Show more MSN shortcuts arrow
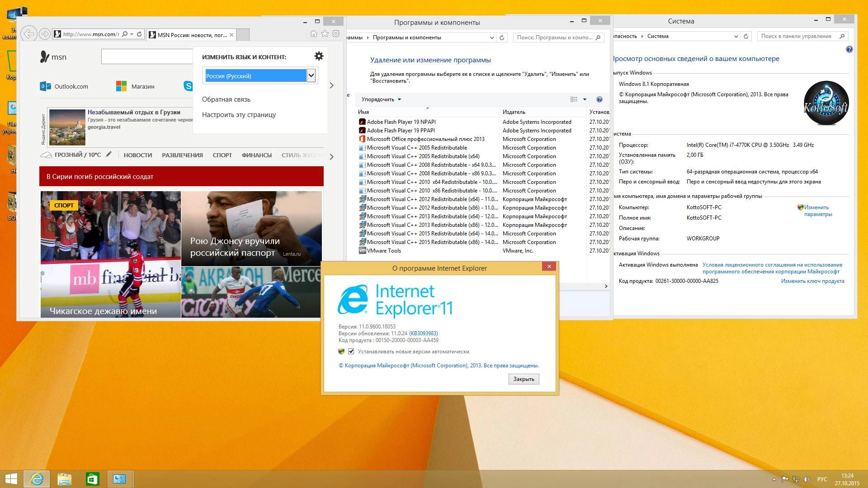This screenshot has height=488, width=868. pos(331,85)
